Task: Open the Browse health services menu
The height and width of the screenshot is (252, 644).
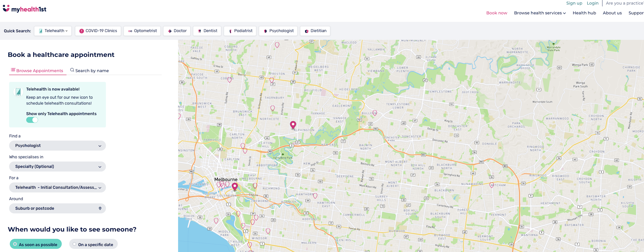Action: coord(540,13)
